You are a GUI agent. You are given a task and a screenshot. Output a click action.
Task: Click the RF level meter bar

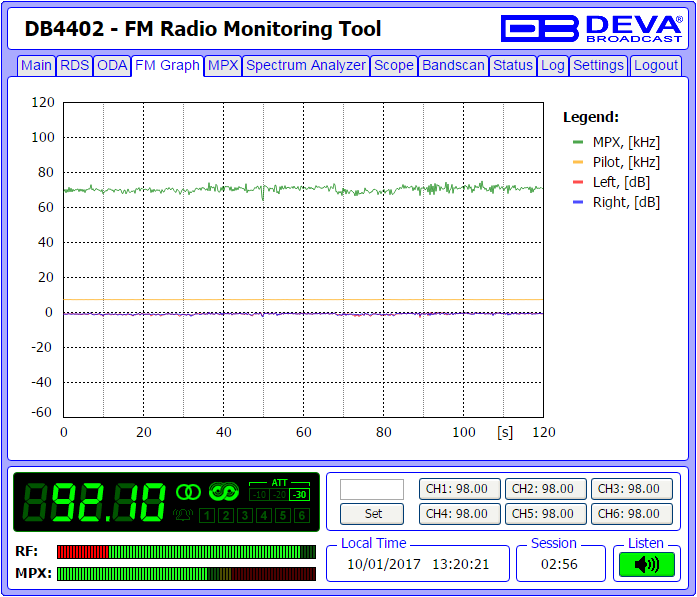[x=186, y=552]
